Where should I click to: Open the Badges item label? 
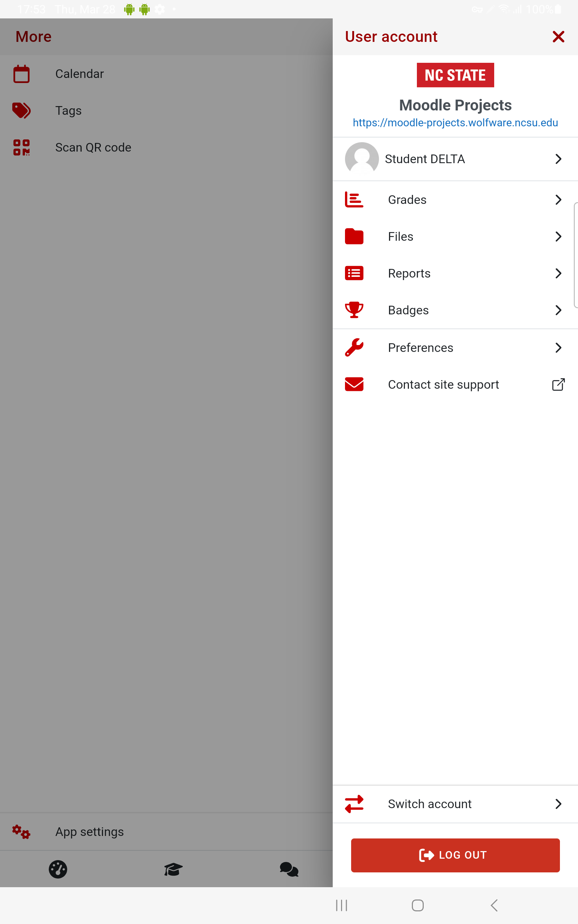click(408, 310)
